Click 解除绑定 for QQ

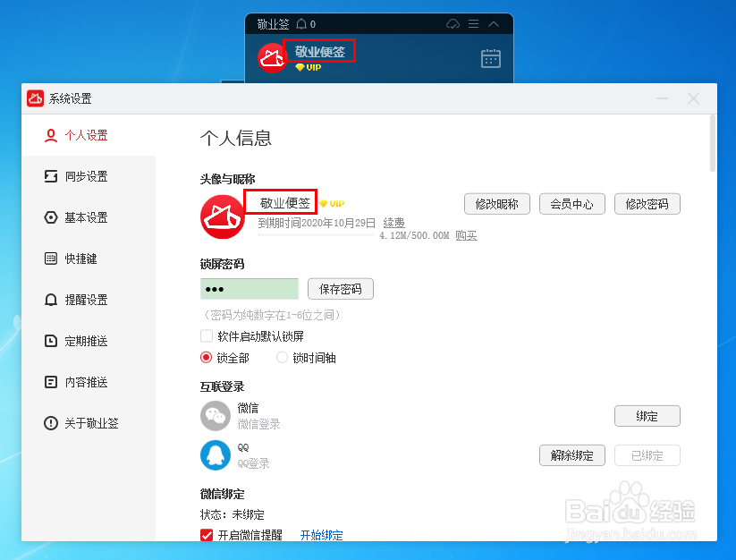click(x=571, y=455)
